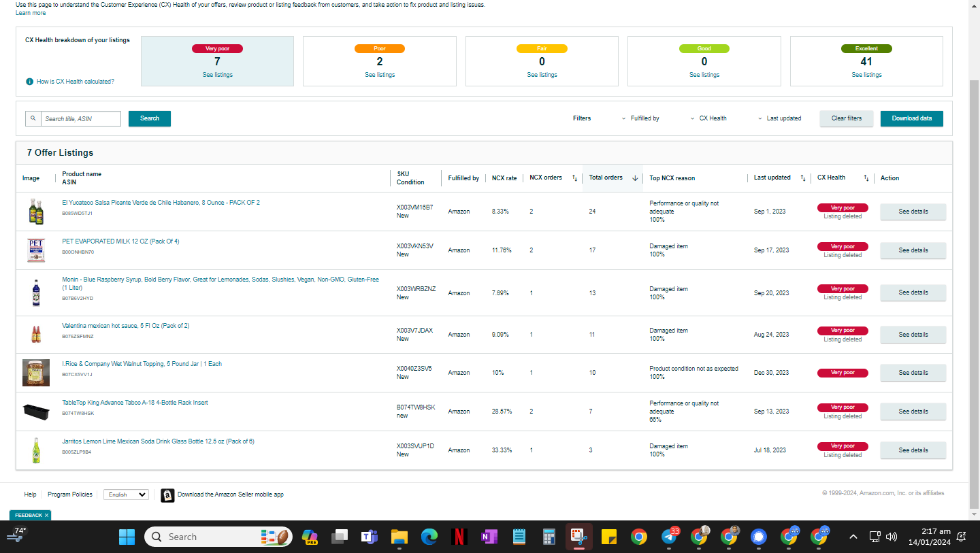Click the info icon beside How is CX Health calculated

[x=29, y=82]
